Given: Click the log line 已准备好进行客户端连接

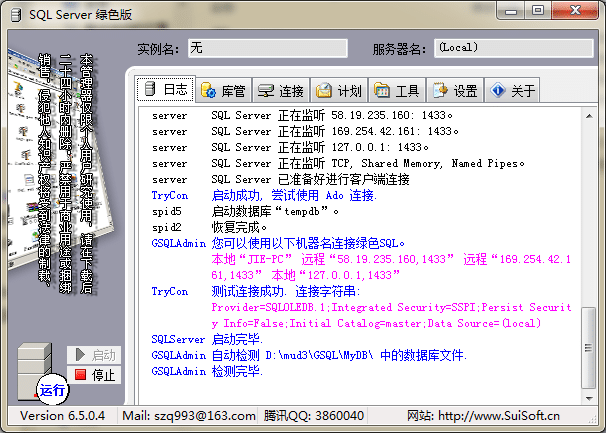Looking at the screenshot, I should click(281, 179).
